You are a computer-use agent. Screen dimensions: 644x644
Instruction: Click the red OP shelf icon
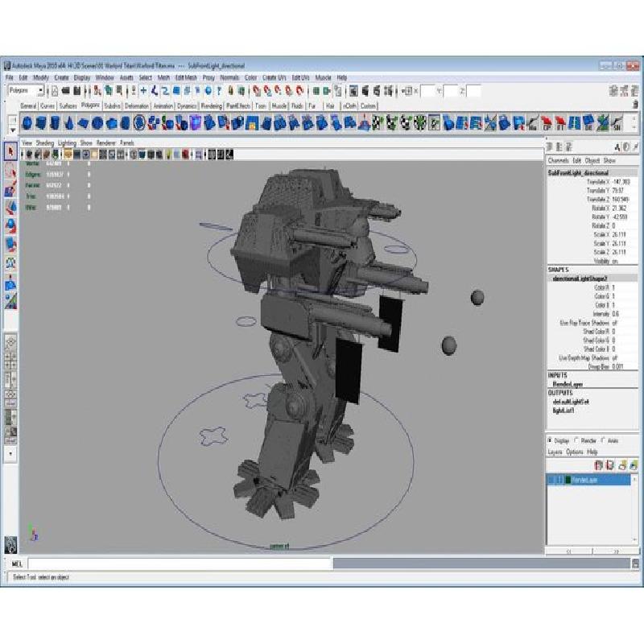pos(547,123)
